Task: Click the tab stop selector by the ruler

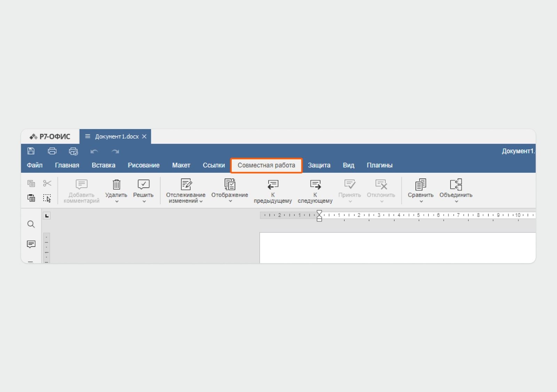Action: point(47,216)
